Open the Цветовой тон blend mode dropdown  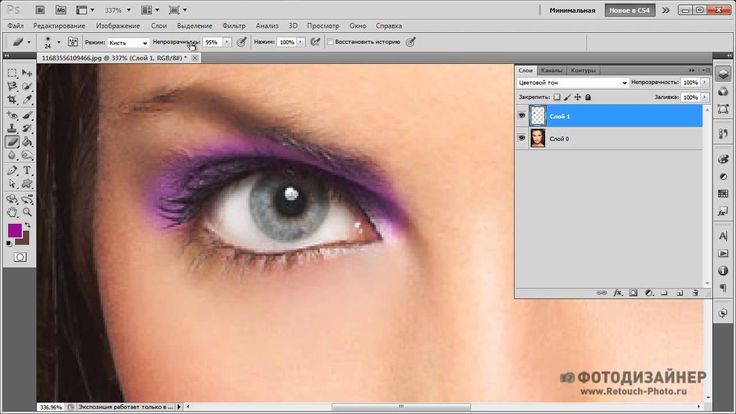tap(572, 83)
